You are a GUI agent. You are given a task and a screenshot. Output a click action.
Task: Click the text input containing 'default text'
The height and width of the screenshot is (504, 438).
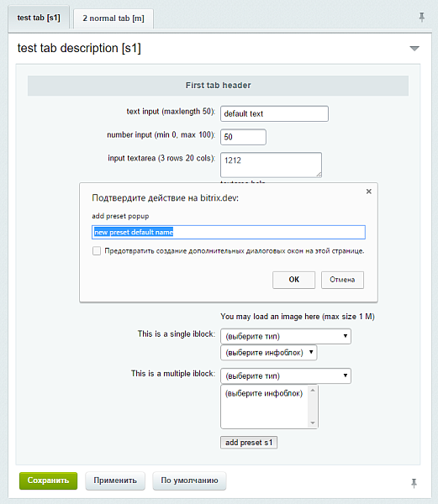[x=274, y=113]
